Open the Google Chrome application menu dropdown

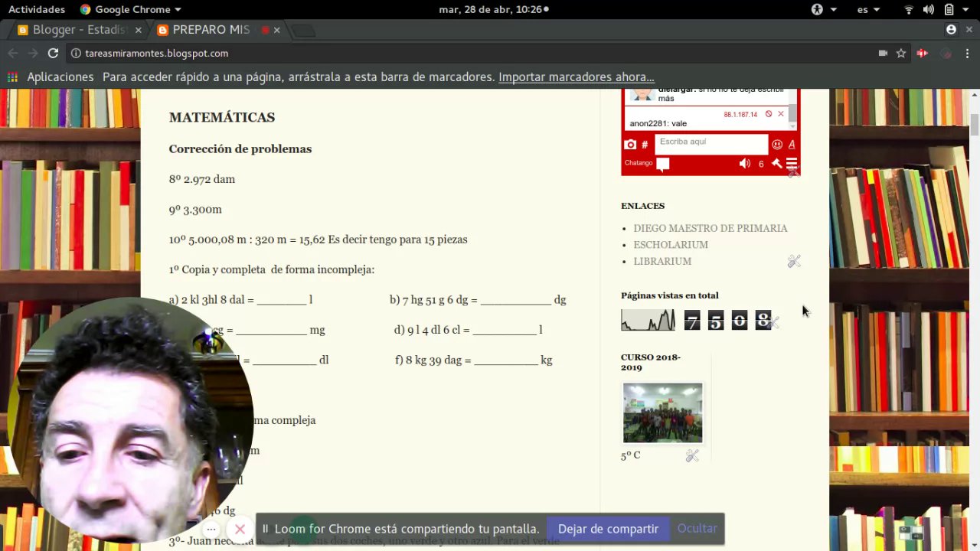[130, 9]
